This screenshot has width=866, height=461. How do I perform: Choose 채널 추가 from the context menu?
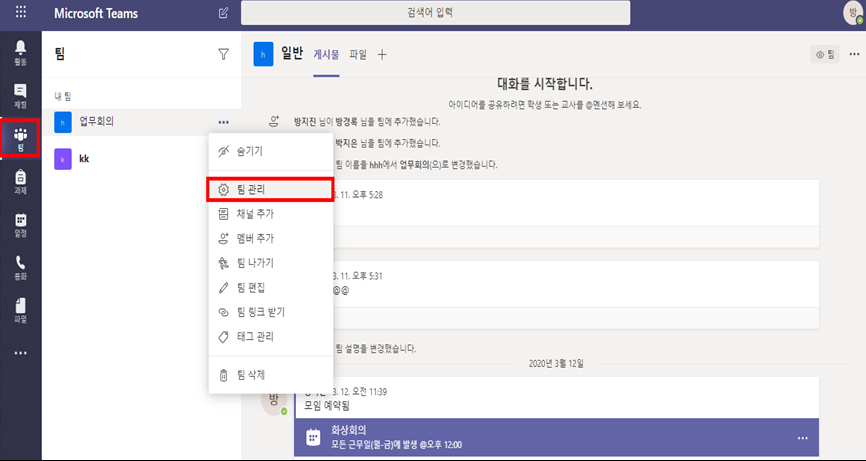coord(271,214)
